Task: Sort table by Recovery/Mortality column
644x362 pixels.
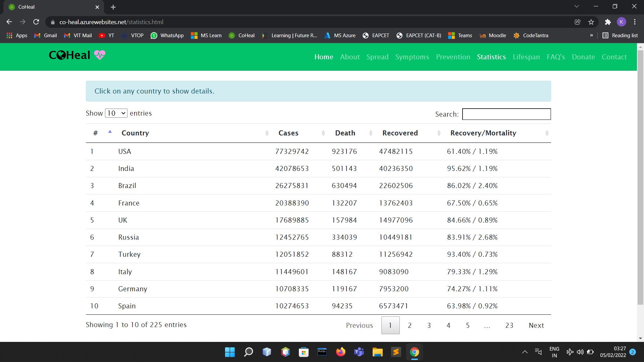Action: tap(483, 133)
